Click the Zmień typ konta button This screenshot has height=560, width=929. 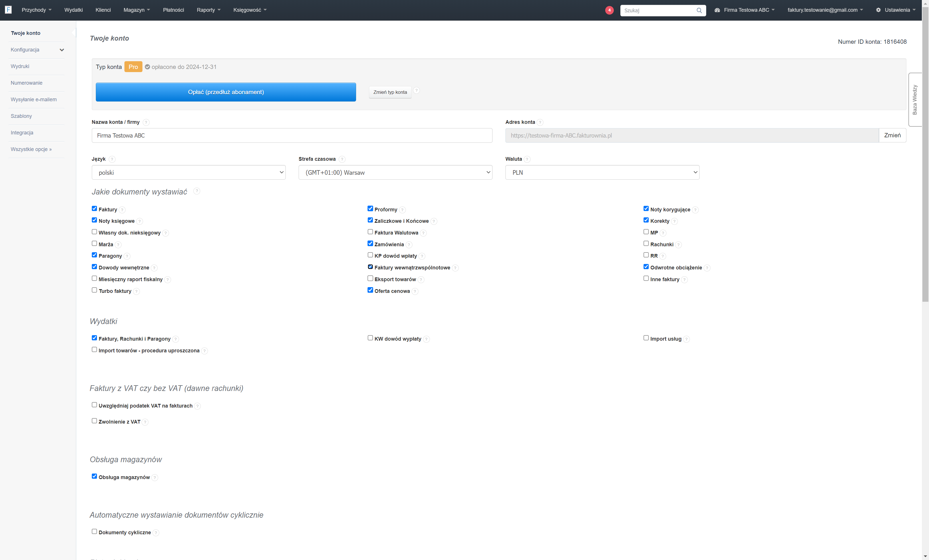pyautogui.click(x=390, y=92)
